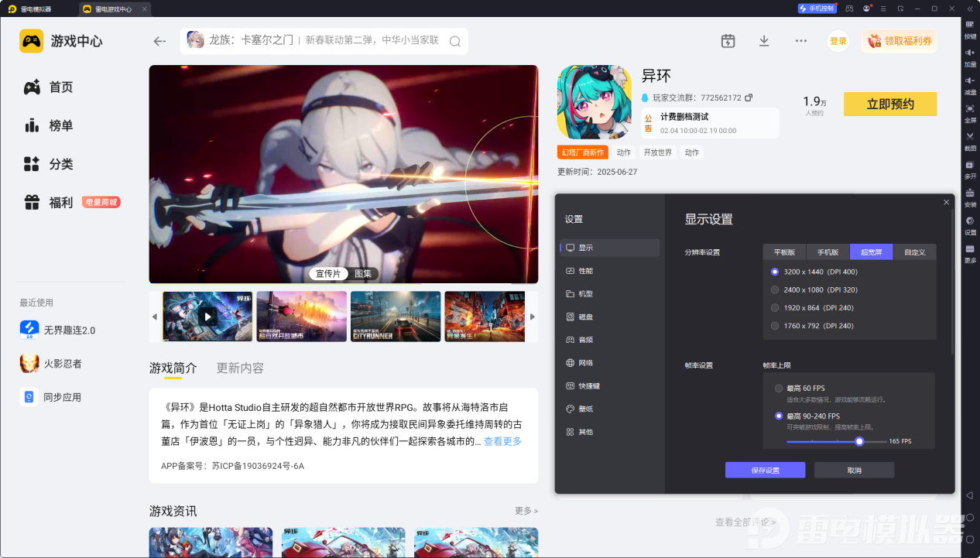
Task: Open 磁盘 disk settings section
Action: point(609,317)
